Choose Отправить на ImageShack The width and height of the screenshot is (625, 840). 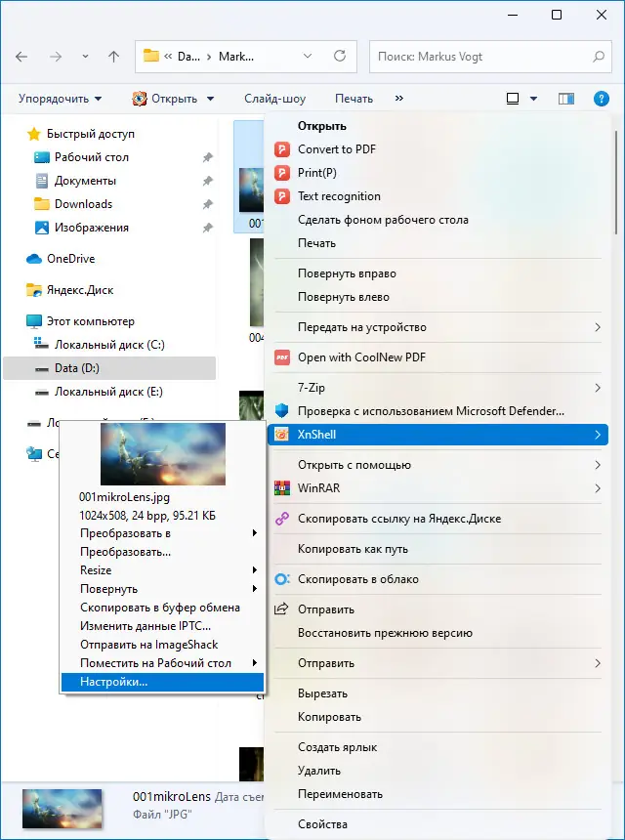pyautogui.click(x=162, y=645)
